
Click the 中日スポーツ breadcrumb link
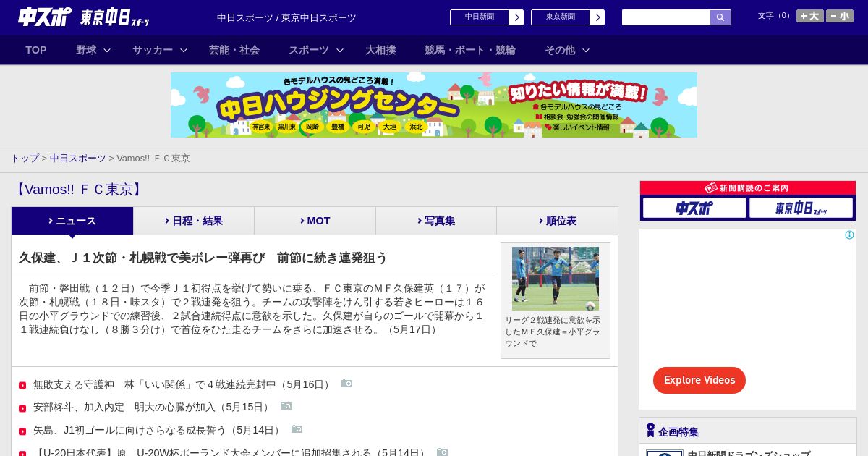point(78,159)
